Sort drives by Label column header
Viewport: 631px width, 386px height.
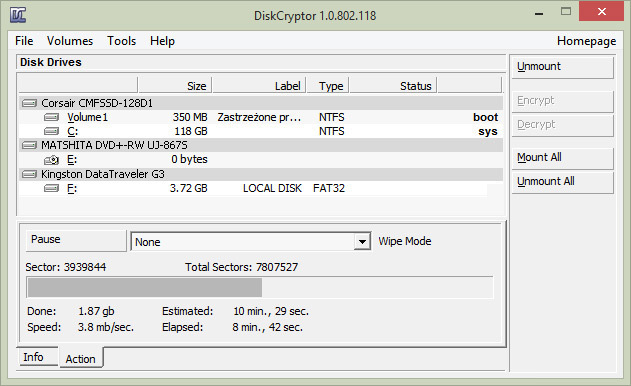(x=259, y=86)
